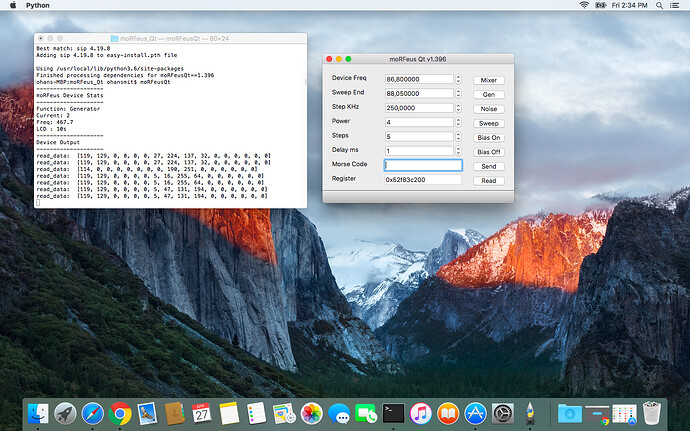Viewport: 690px width, 431px height.
Task: Open Finder from the dock
Action: click(x=38, y=413)
